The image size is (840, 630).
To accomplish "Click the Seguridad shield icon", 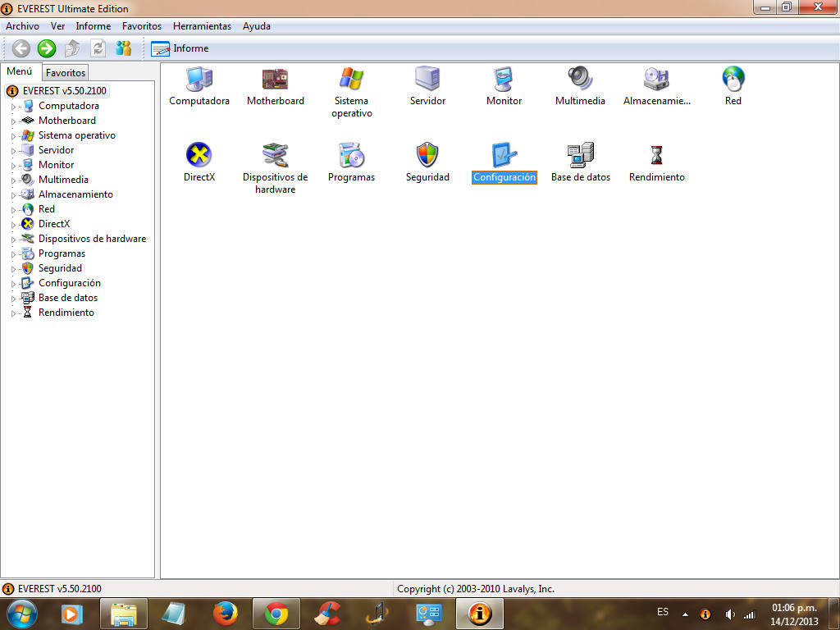I will click(x=427, y=155).
